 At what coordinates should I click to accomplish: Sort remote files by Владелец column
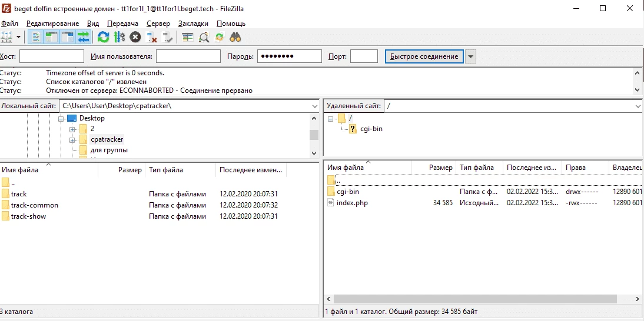(x=626, y=168)
